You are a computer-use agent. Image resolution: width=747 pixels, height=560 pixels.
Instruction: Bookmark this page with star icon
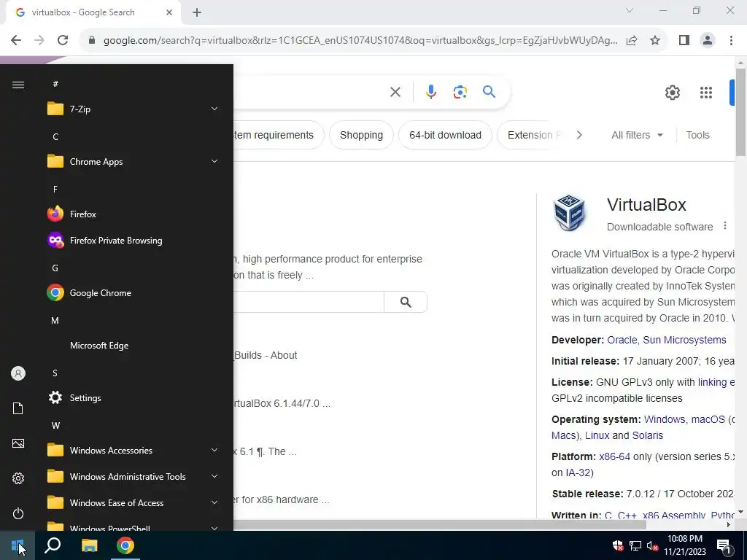pyautogui.click(x=655, y=40)
